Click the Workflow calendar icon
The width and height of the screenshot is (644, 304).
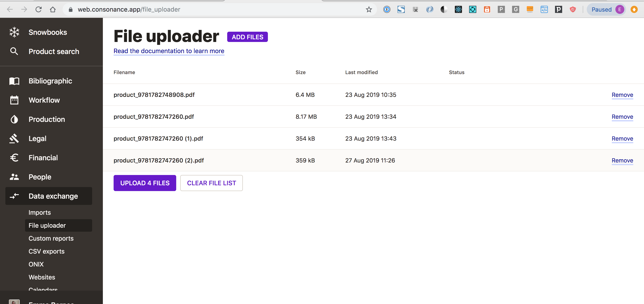click(x=14, y=100)
